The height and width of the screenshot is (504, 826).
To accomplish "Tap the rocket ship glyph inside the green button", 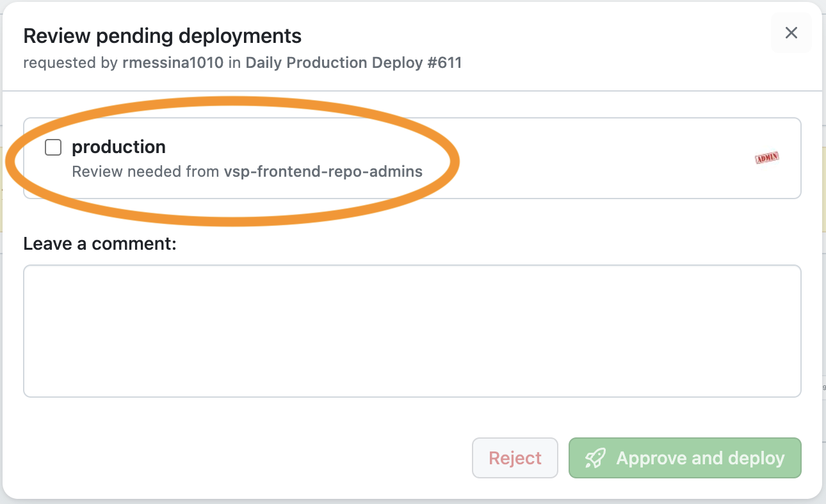I will pyautogui.click(x=595, y=457).
